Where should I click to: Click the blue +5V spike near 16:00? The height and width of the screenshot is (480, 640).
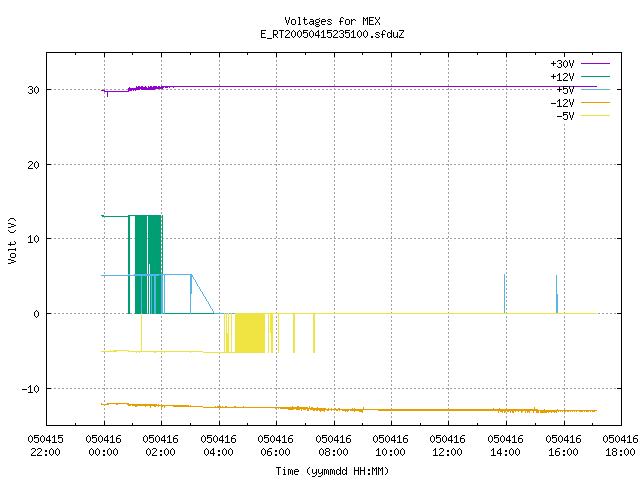(x=557, y=294)
